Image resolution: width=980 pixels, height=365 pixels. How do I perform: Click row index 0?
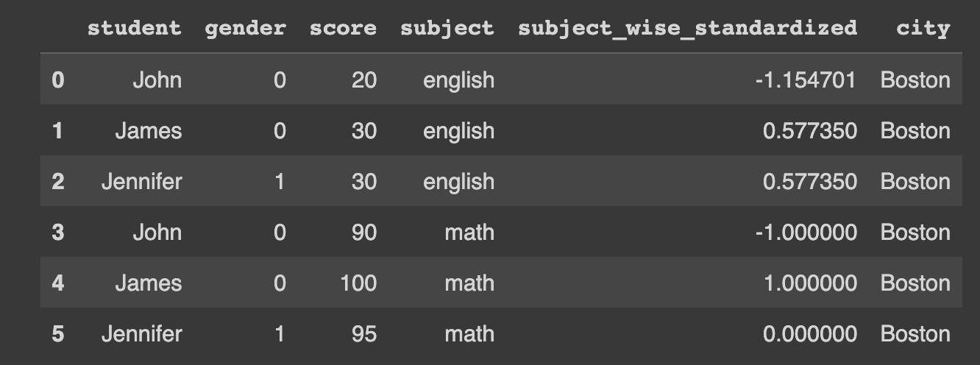tap(58, 79)
